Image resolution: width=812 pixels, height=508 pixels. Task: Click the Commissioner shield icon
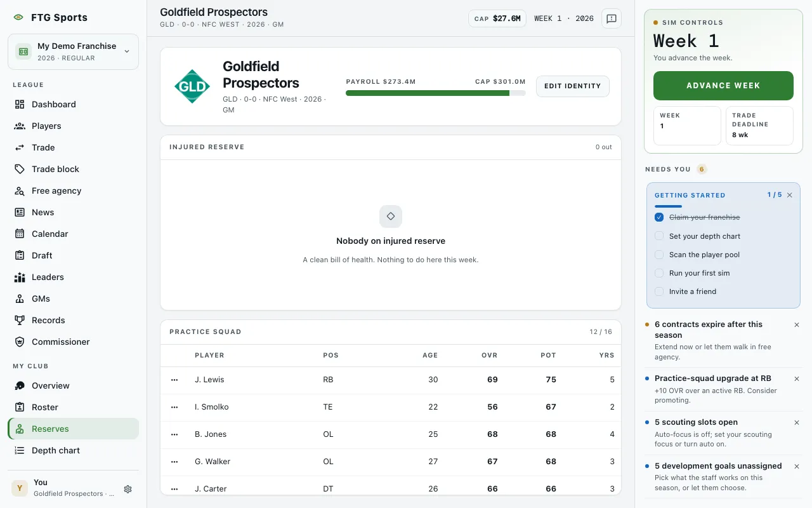coord(20,342)
